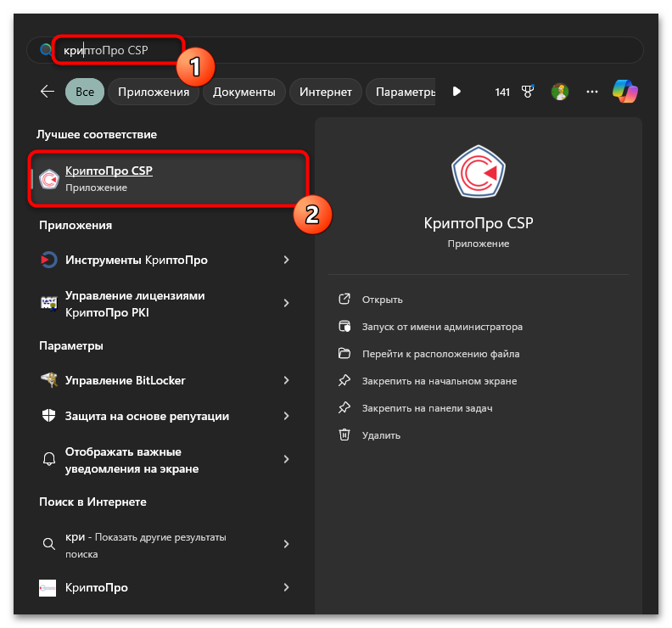
Task: Click the folder icon for file location
Action: coord(344,353)
